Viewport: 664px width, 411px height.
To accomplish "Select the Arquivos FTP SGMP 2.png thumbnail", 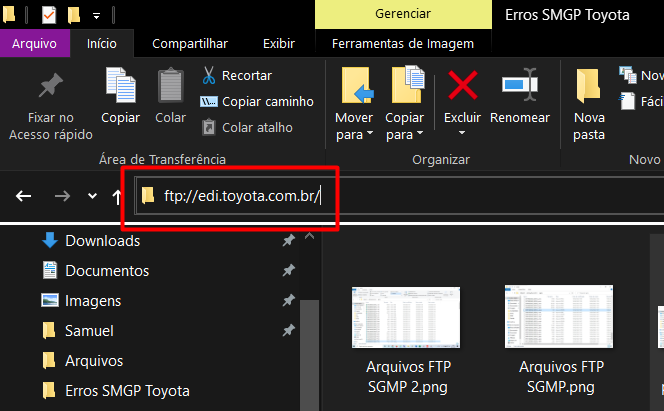I will pyautogui.click(x=406, y=317).
